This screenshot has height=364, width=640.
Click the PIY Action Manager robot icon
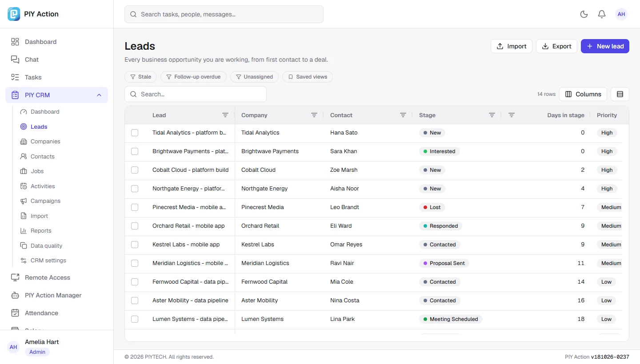coord(15,295)
